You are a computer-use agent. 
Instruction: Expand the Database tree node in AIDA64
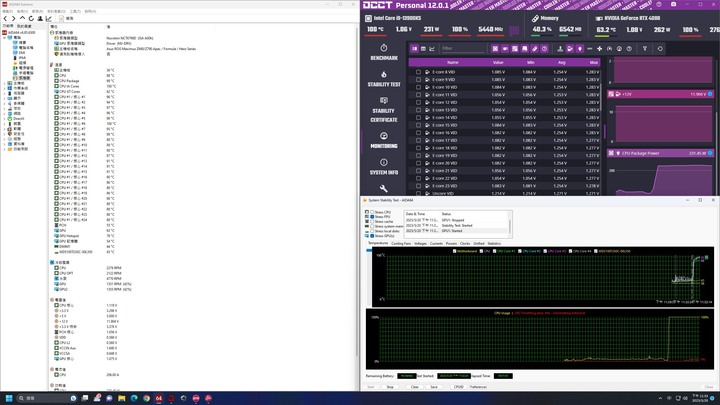pyautogui.click(x=5, y=144)
